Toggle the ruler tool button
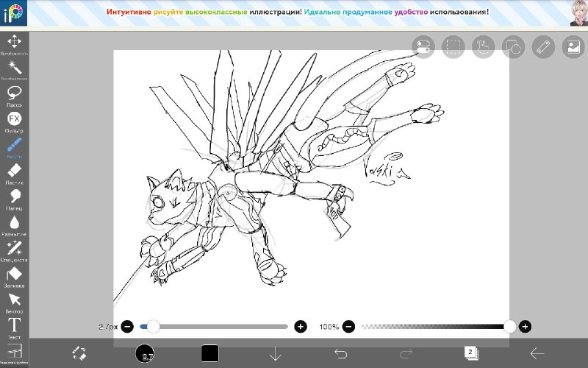The height and width of the screenshot is (368, 588). pyautogui.click(x=543, y=47)
